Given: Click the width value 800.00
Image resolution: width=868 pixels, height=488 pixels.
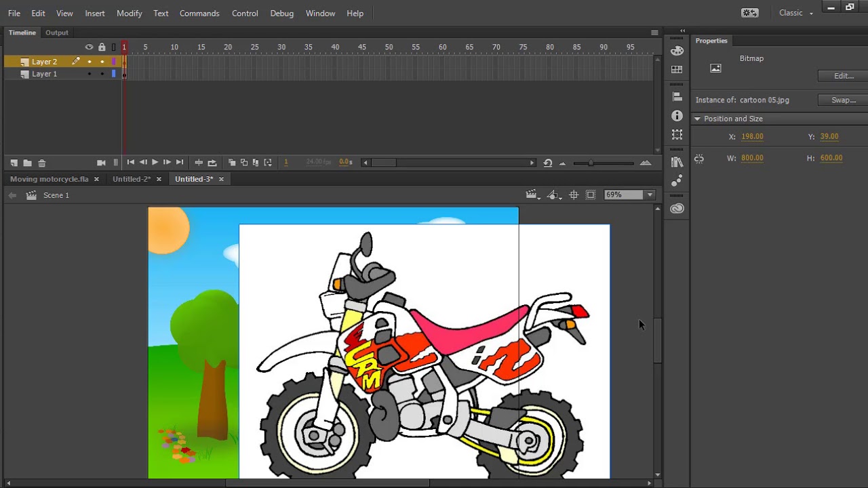Looking at the screenshot, I should (752, 158).
